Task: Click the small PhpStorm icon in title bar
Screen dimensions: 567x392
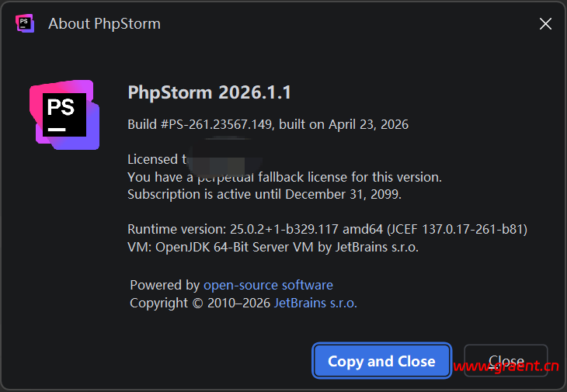Action: 25,23
